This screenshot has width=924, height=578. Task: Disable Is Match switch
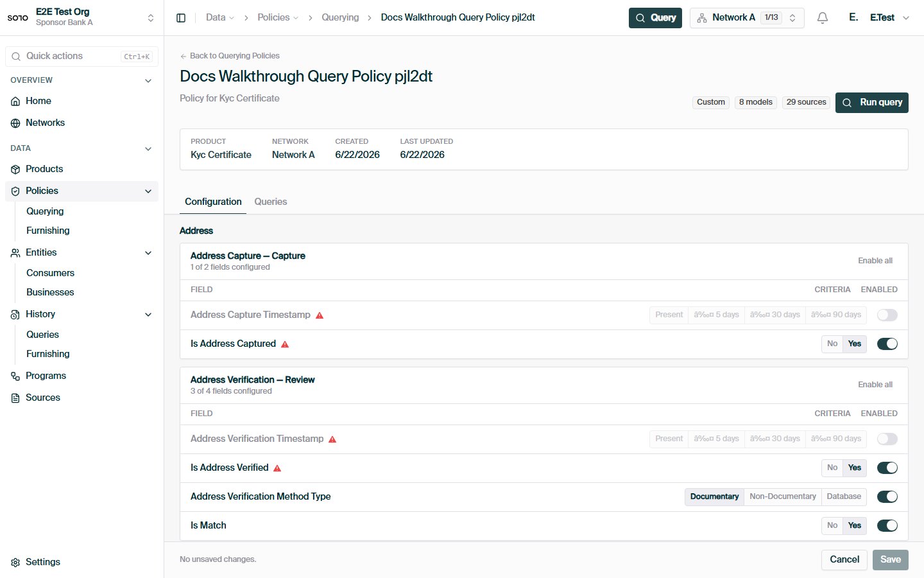click(x=887, y=525)
